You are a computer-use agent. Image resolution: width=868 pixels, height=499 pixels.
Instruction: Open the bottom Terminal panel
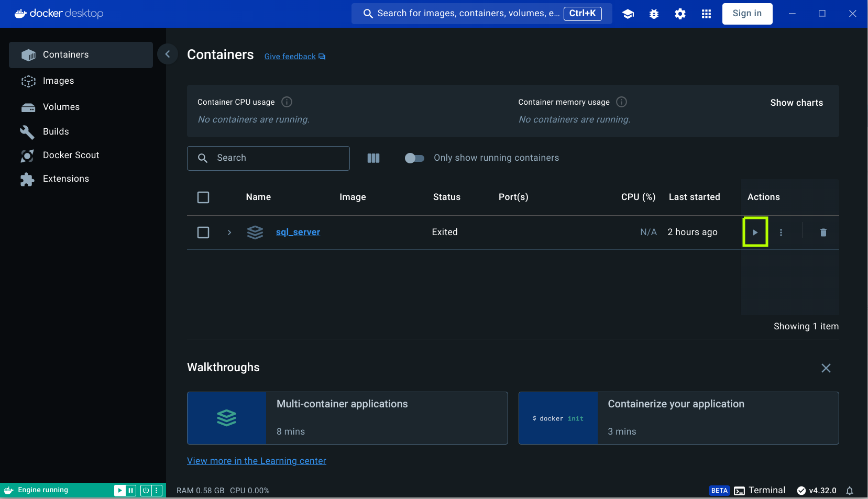766,490
